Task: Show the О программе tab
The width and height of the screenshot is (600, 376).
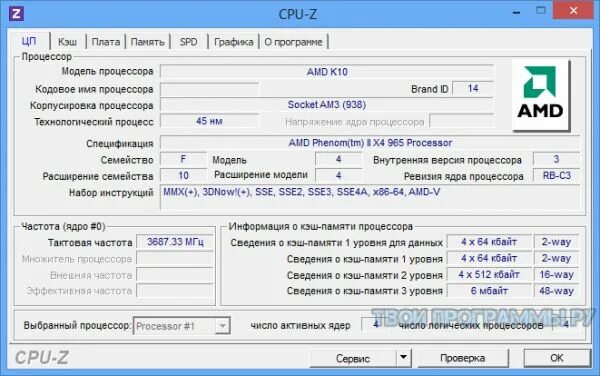Action: click(x=293, y=42)
